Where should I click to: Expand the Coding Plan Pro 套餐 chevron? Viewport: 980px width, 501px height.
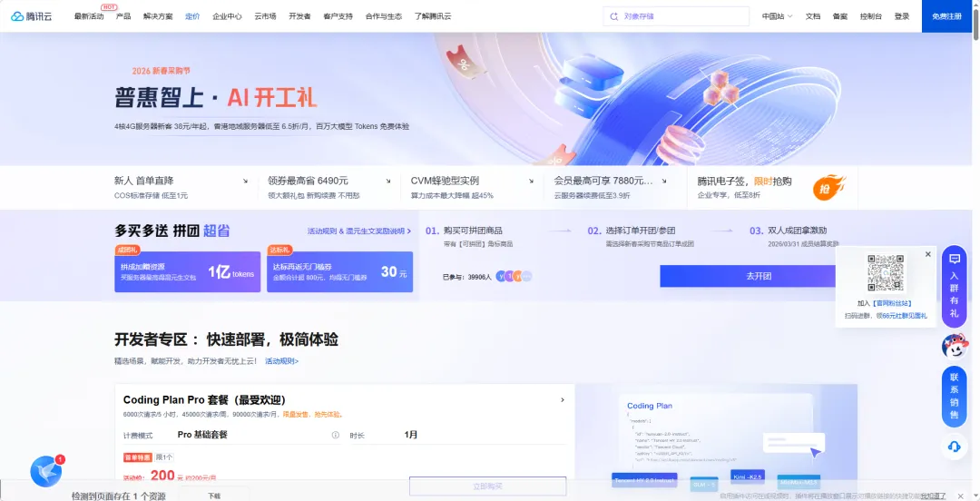[563, 399]
